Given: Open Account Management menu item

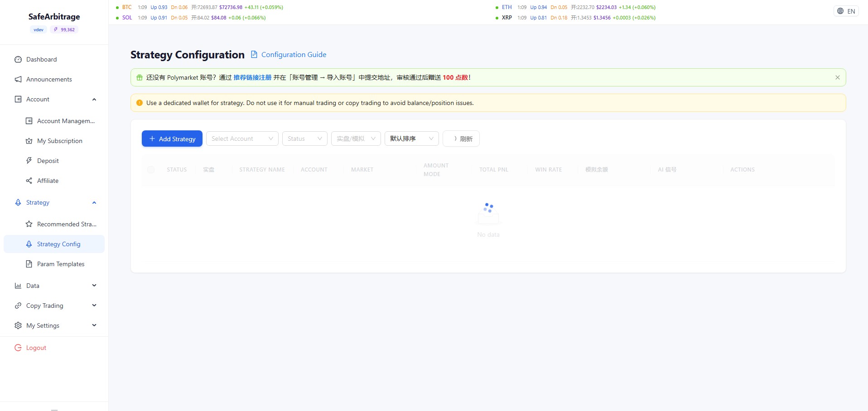Looking at the screenshot, I should coord(66,121).
